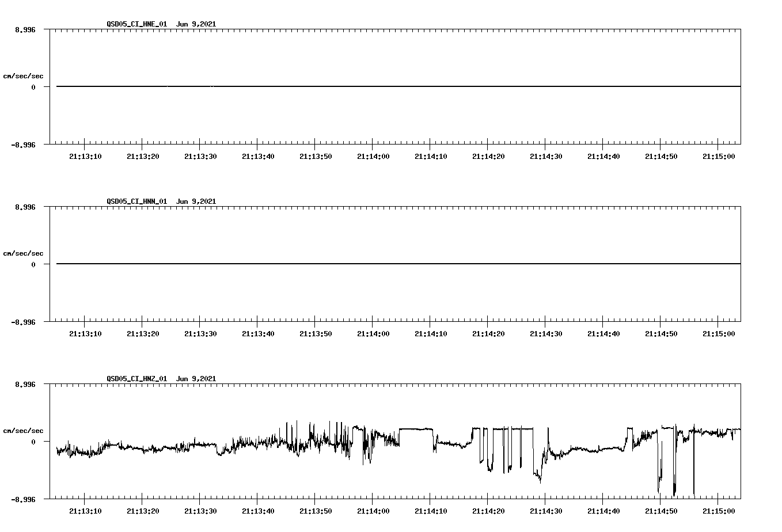Click the flat zero trace in the HNN plot
782x532 pixels.
[398, 264]
